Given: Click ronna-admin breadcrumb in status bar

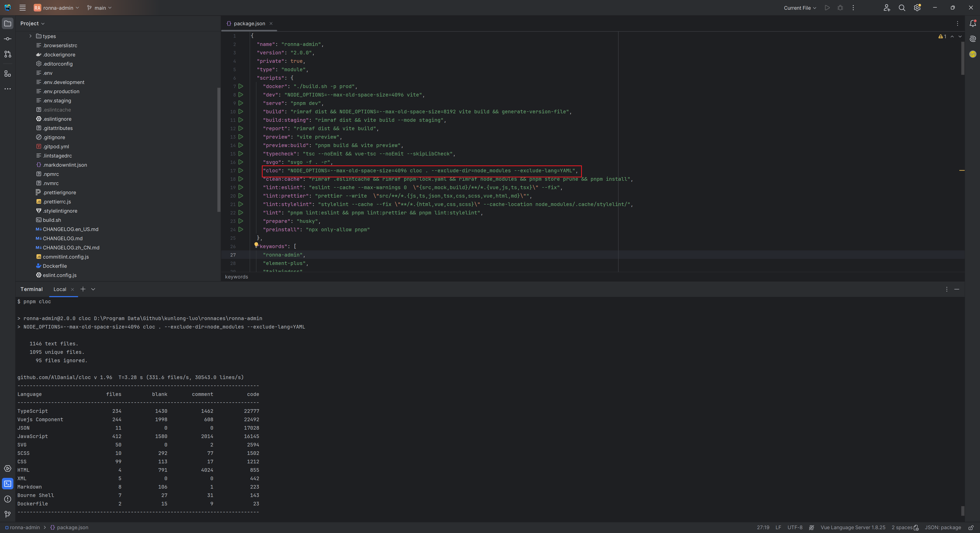Looking at the screenshot, I should [22, 527].
